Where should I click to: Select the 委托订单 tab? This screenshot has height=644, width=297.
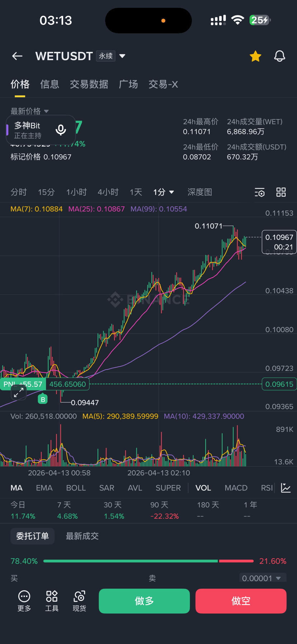click(32, 536)
